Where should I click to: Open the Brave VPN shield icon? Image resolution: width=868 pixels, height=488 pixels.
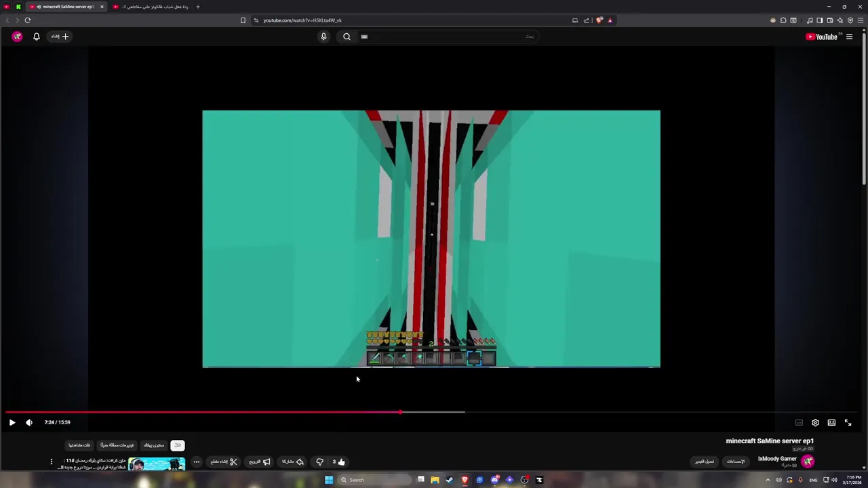pos(850,20)
